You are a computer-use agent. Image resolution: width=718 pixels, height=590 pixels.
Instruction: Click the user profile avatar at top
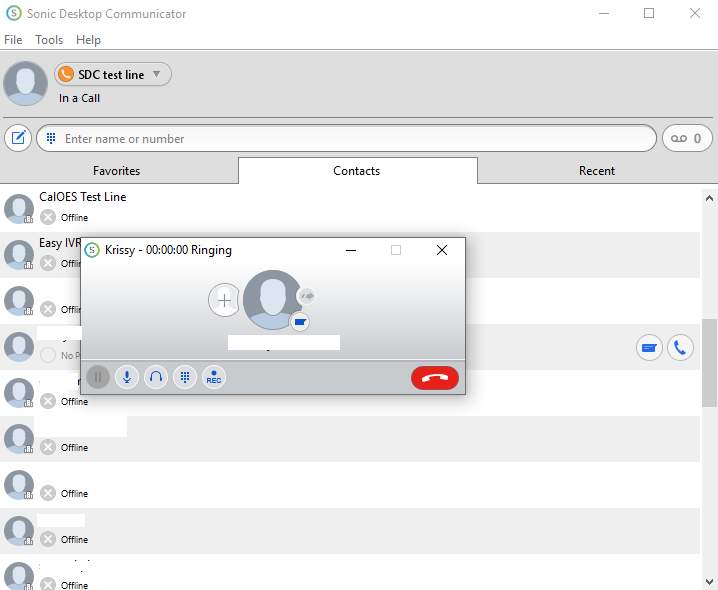click(x=25, y=83)
